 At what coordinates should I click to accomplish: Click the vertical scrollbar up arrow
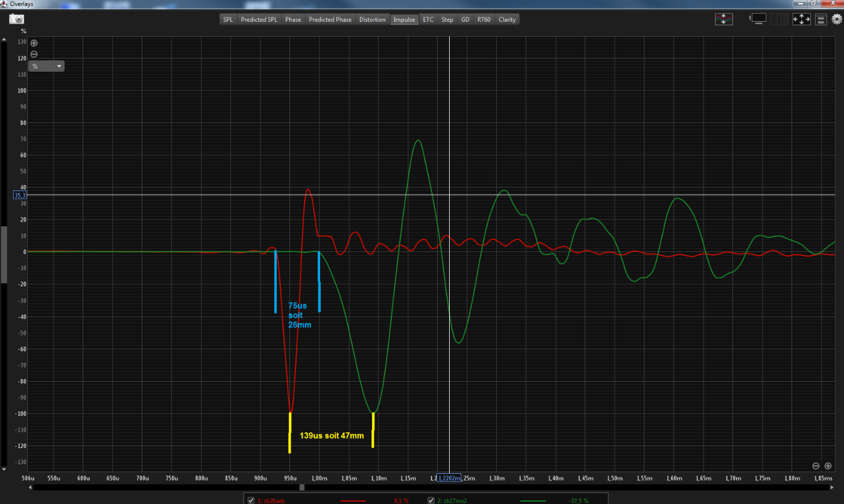[4, 40]
